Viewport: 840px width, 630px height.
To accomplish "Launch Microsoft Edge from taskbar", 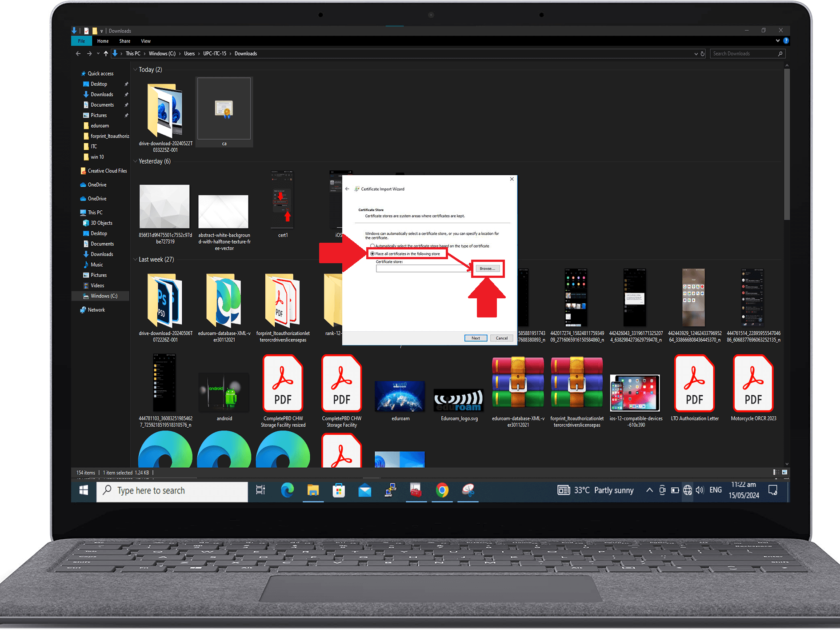I will 287,490.
